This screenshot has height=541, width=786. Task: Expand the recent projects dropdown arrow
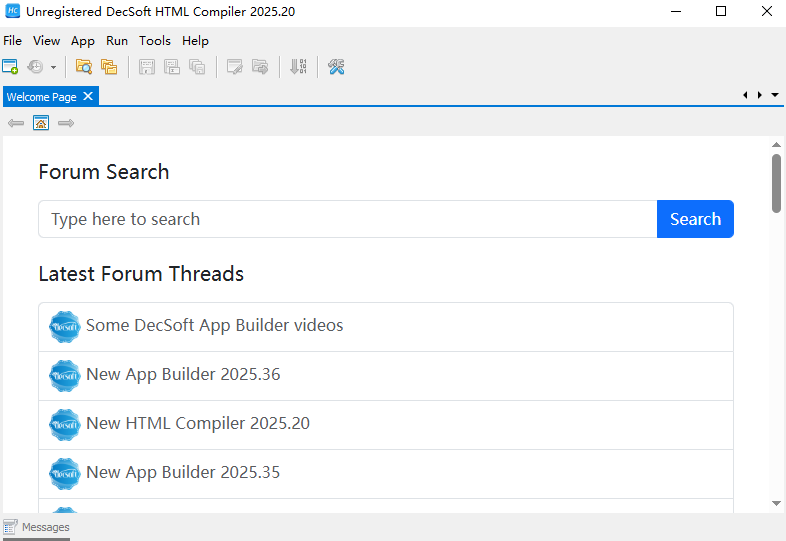[53, 67]
